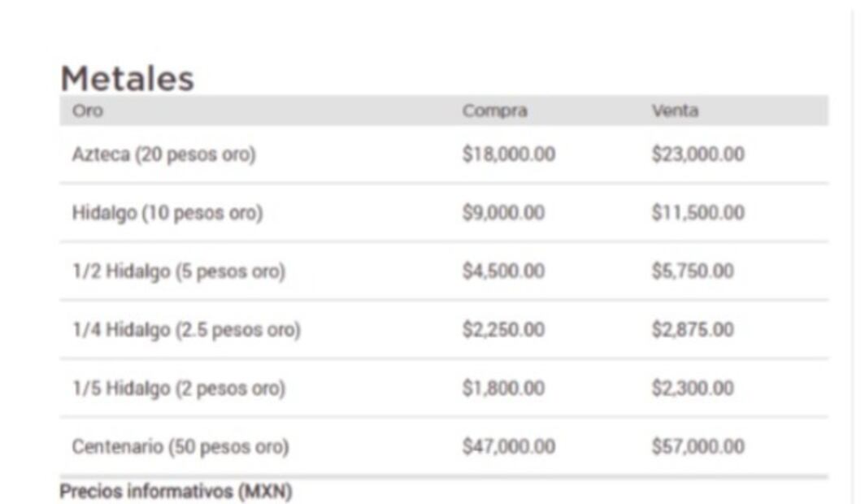Viewport: 865px width, 504px height.
Task: Click Azteca sale price $23,000.00
Action: [x=698, y=154]
